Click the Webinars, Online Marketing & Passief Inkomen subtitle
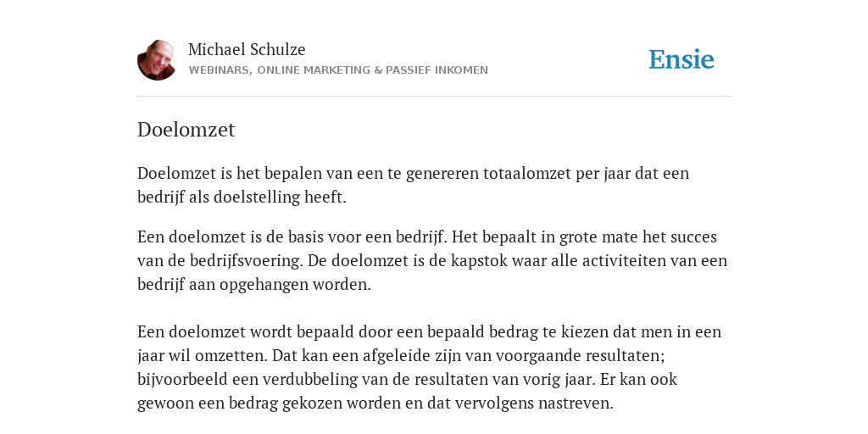Viewport: 868px width, 434px height. (338, 70)
